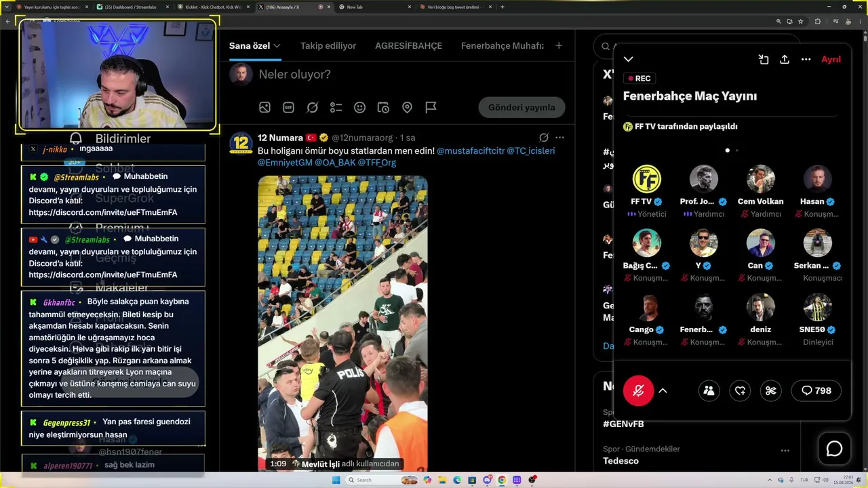Add media image to the new post
868x488 pixels.
click(264, 107)
